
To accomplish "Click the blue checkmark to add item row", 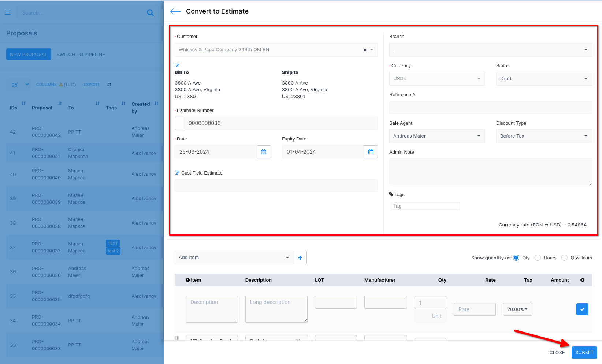I will (582, 309).
